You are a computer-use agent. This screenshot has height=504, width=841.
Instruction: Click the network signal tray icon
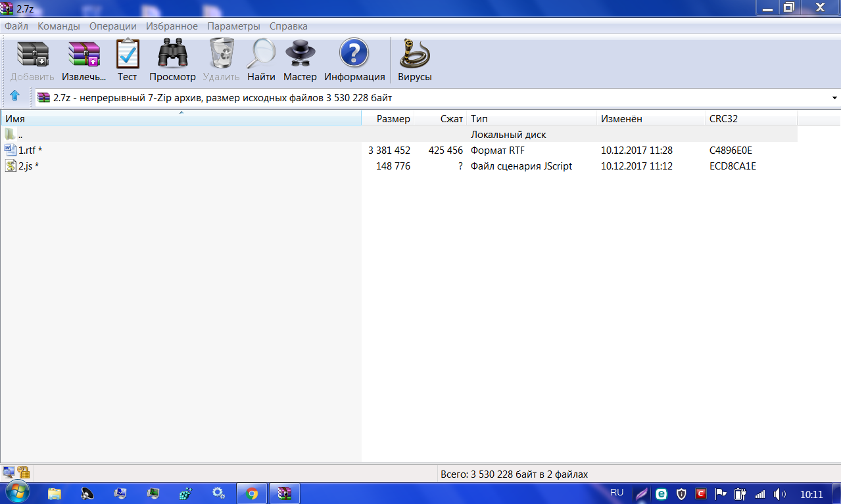click(x=760, y=493)
